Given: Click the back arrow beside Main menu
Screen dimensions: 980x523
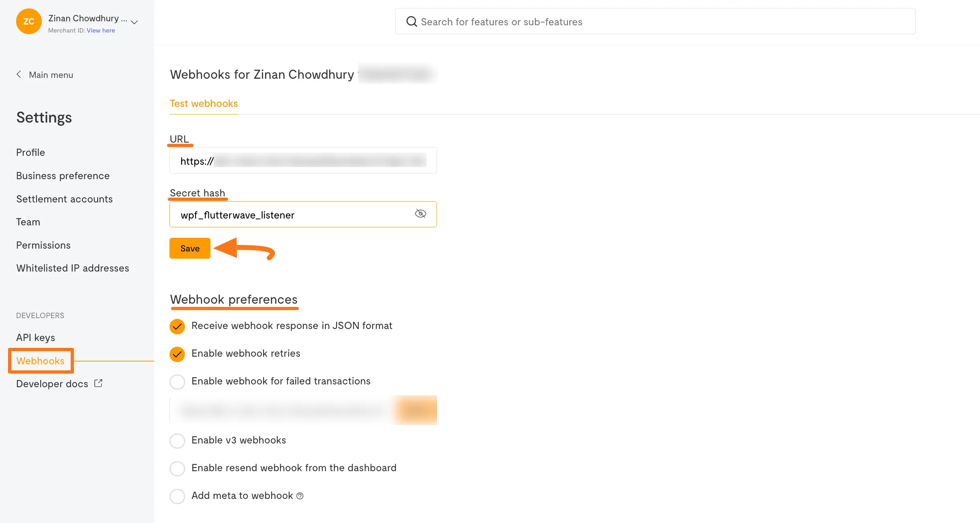Looking at the screenshot, I should click(18, 74).
